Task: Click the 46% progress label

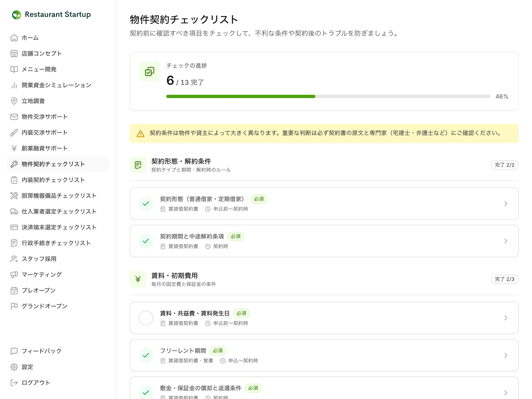Action: coord(502,96)
